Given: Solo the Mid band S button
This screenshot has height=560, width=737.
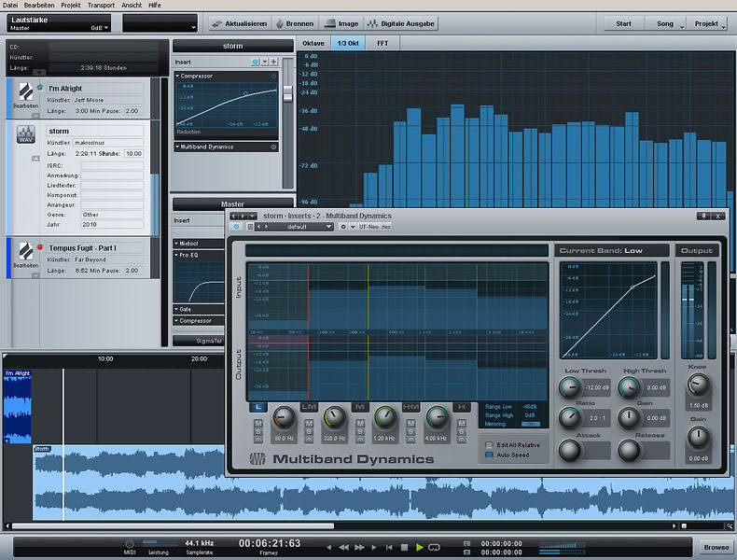Looking at the screenshot, I should tap(360, 431).
